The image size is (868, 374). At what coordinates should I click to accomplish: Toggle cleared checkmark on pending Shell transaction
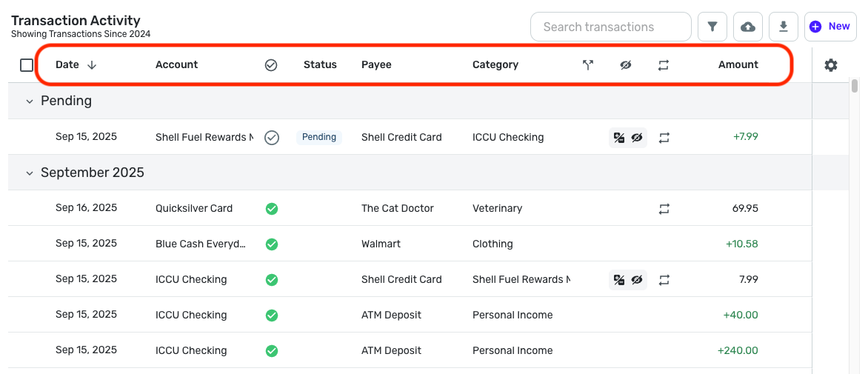tap(272, 138)
